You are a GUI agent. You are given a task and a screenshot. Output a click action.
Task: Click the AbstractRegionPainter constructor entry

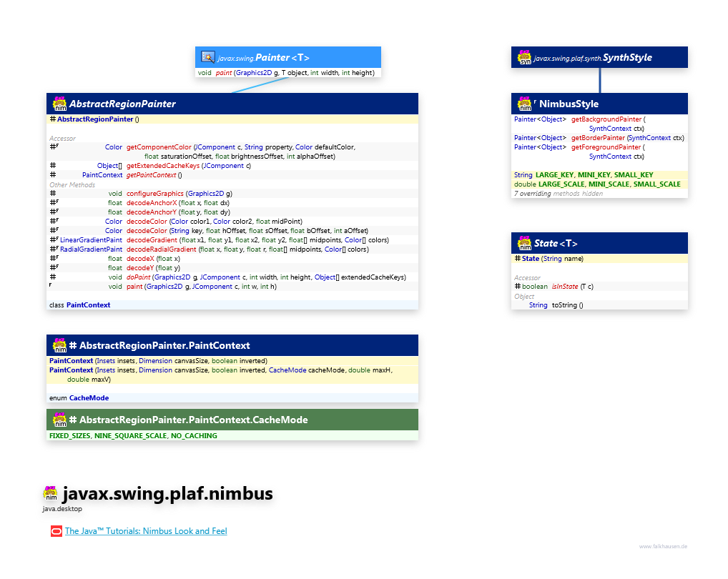94,119
